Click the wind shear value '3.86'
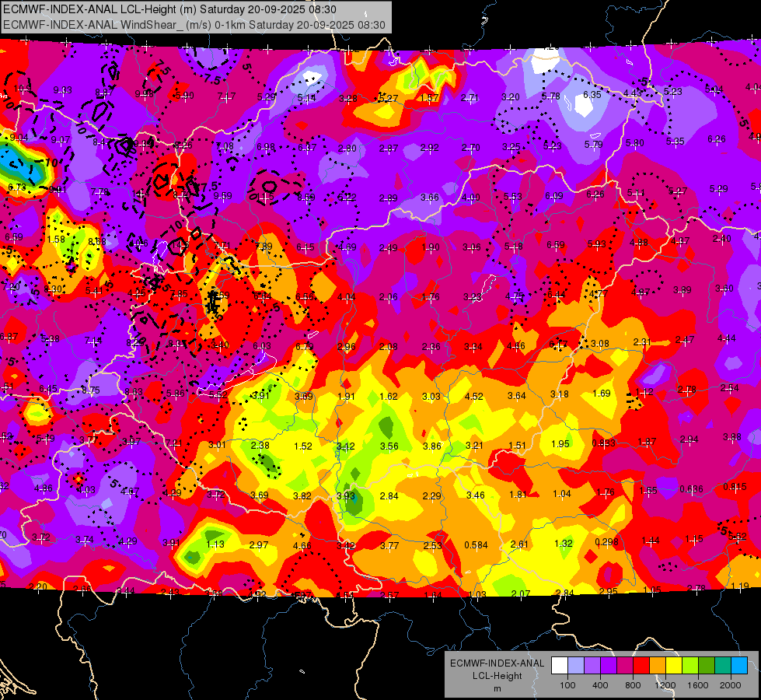The height and width of the screenshot is (700, 761). pos(432,446)
